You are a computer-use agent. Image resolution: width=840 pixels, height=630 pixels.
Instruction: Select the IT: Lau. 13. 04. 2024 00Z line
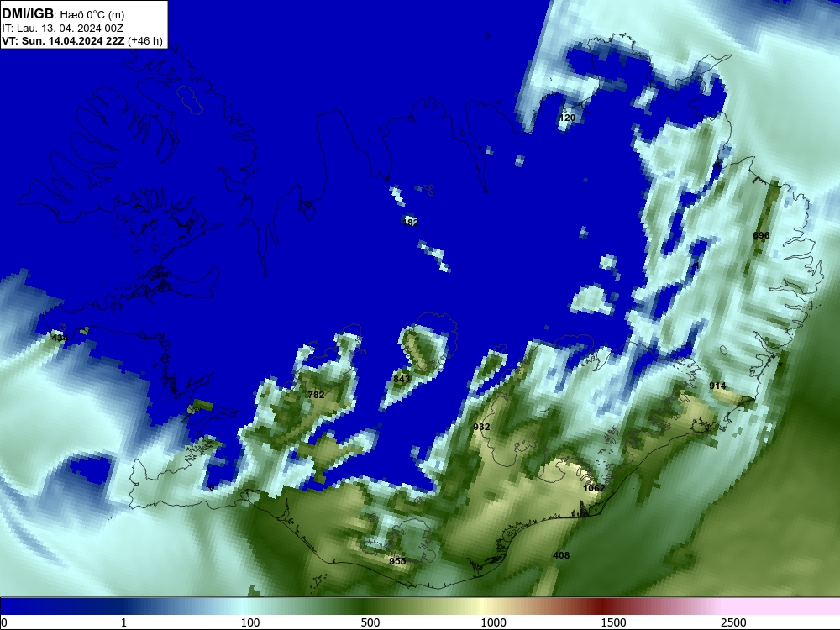63,29
